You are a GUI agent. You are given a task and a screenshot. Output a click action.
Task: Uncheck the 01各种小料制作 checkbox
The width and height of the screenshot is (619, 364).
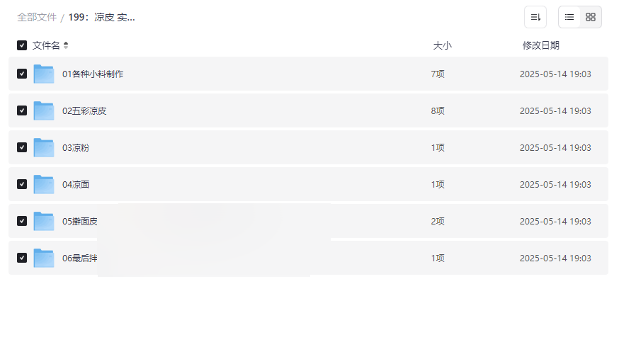pos(22,74)
